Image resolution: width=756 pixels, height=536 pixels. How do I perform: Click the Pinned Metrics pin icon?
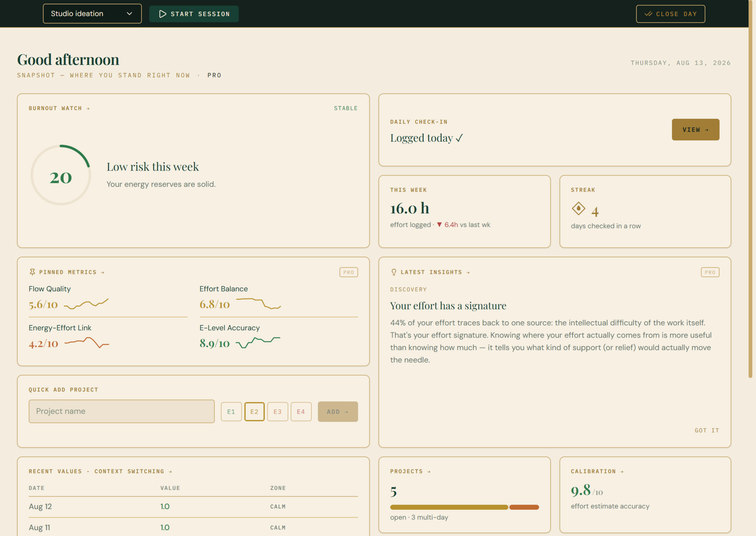point(32,272)
